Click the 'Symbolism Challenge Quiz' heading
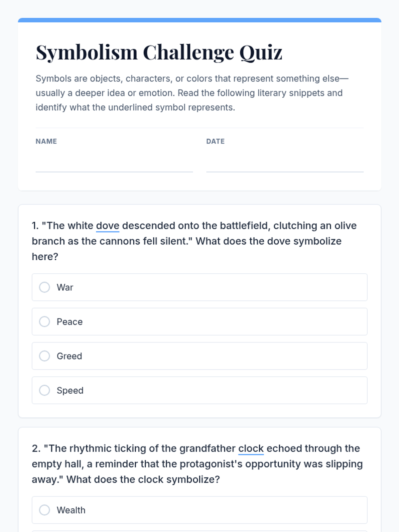This screenshot has width=399, height=532. click(x=159, y=52)
